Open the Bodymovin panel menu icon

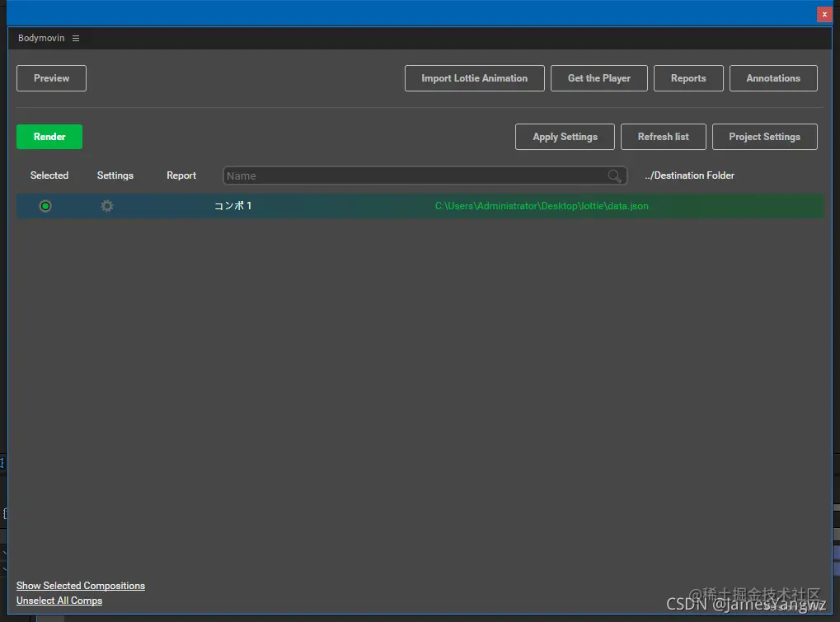[76, 39]
